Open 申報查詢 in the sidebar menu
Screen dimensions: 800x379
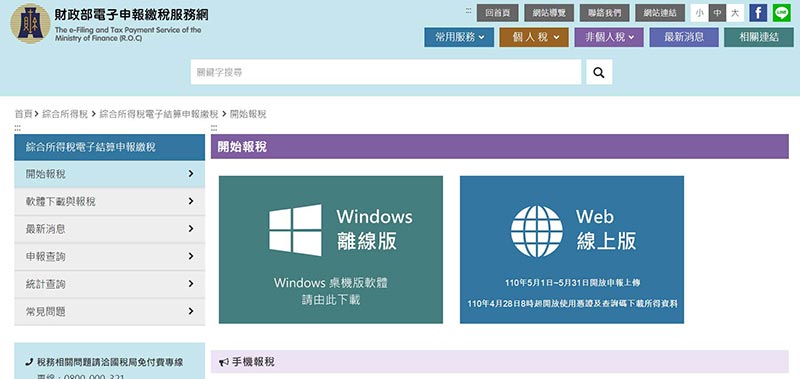tap(109, 257)
